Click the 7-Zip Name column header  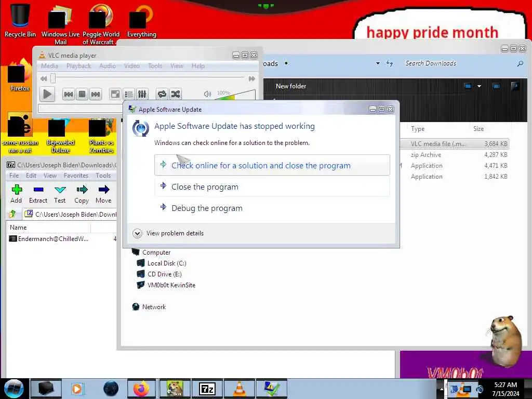tap(48, 228)
